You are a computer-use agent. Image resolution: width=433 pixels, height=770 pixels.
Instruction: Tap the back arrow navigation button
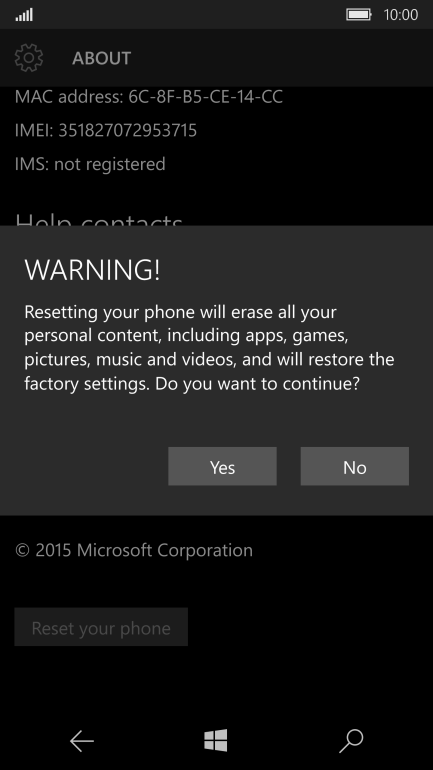coord(81,741)
